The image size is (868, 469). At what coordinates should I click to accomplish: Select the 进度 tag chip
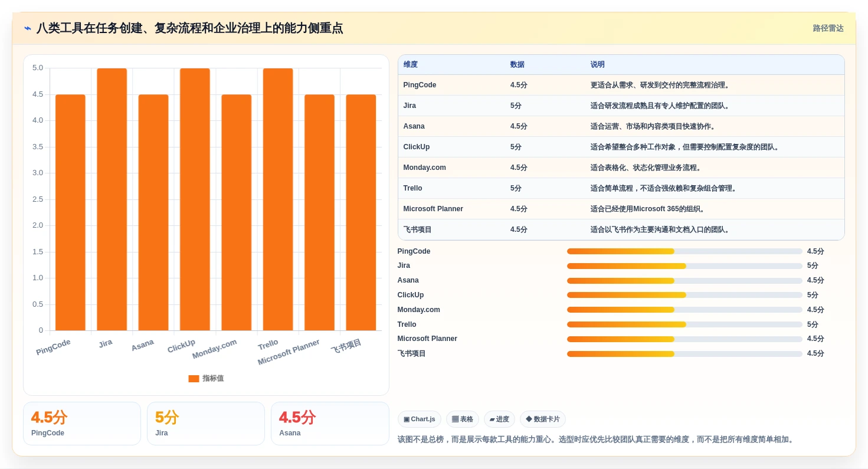[499, 419]
